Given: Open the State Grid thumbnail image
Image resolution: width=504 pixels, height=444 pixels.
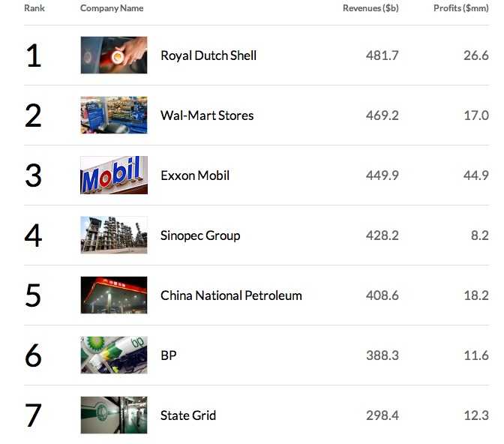Looking at the screenshot, I should (x=113, y=415).
